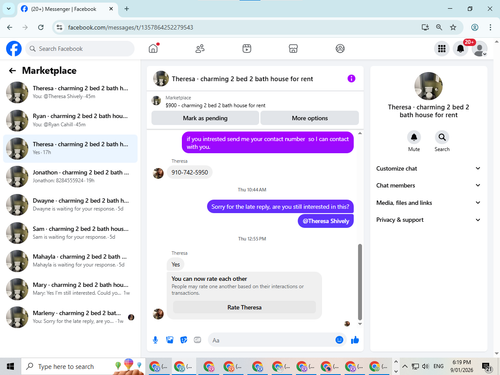Image resolution: width=500 pixels, height=375 pixels.
Task: Open Windows notification center icon
Action: [x=487, y=367]
